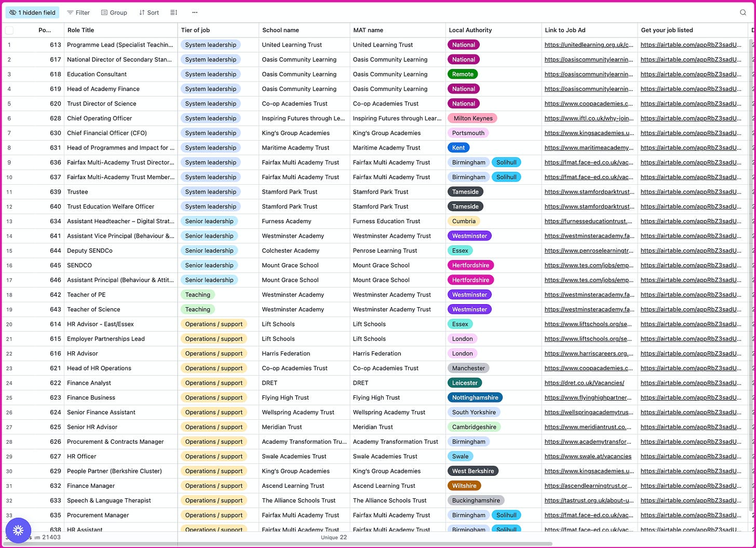Screen dimensions: 756x548
Task: Open the unitedlearning.org.uk job ad link
Action: click(589, 45)
